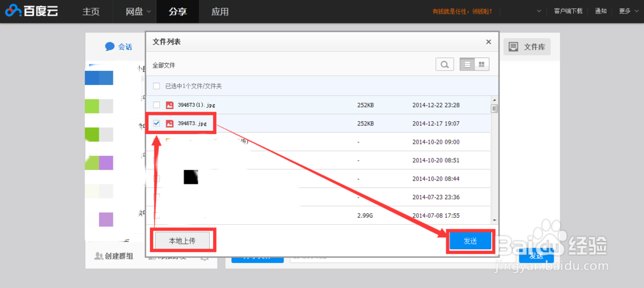Open the 通知 link
The image size is (644, 288).
(601, 11)
